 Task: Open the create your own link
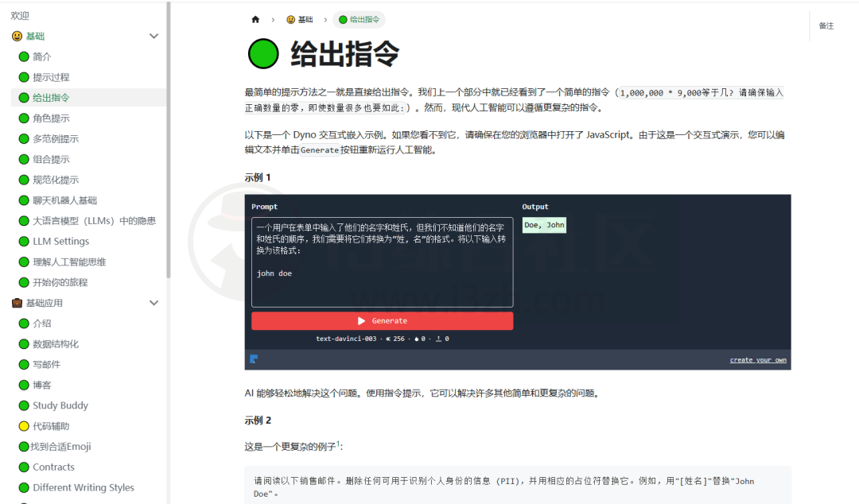pyautogui.click(x=758, y=360)
